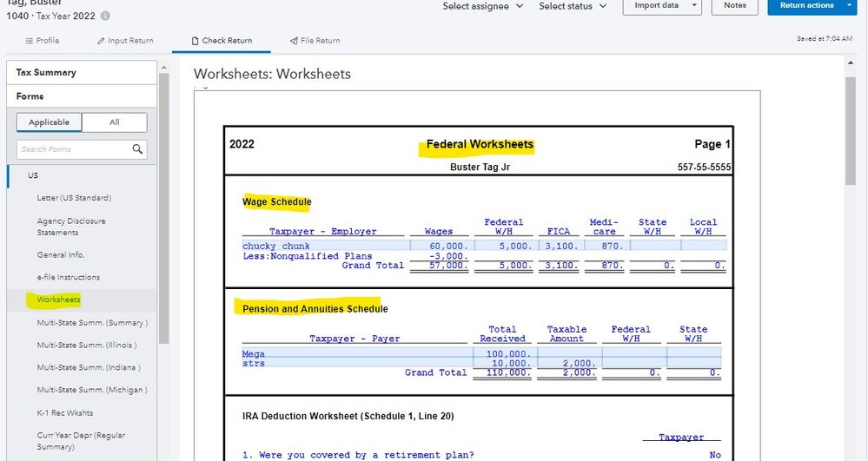Toggle forms filter to All
The width and height of the screenshot is (868, 461).
(115, 122)
